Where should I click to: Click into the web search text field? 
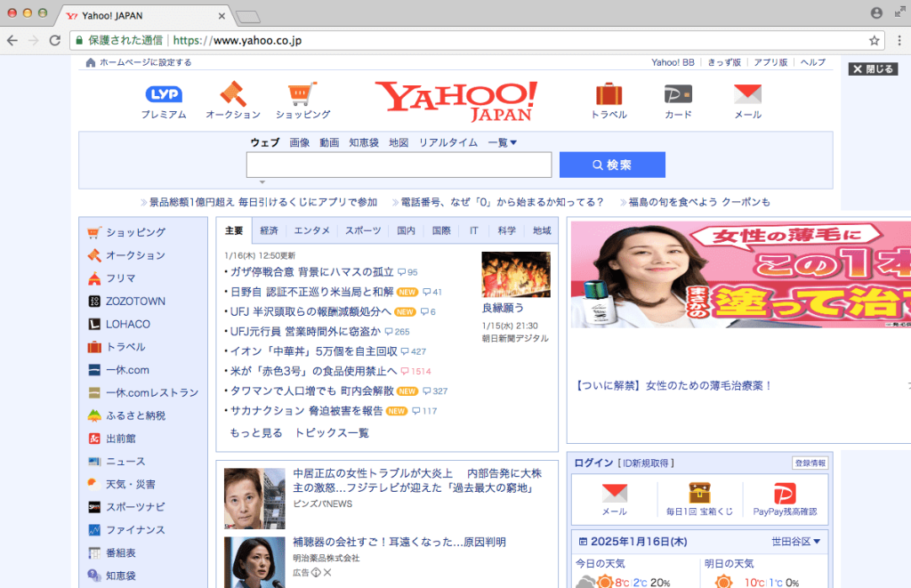pyautogui.click(x=399, y=165)
